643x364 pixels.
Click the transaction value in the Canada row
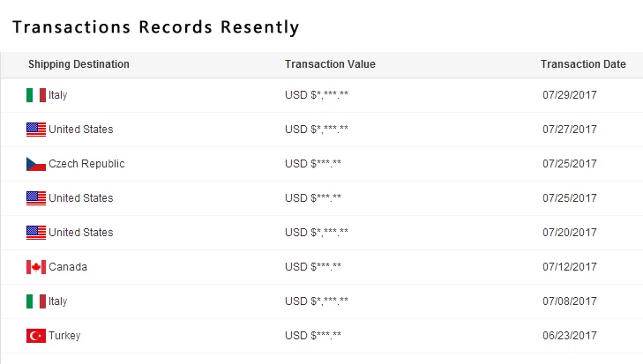click(313, 267)
